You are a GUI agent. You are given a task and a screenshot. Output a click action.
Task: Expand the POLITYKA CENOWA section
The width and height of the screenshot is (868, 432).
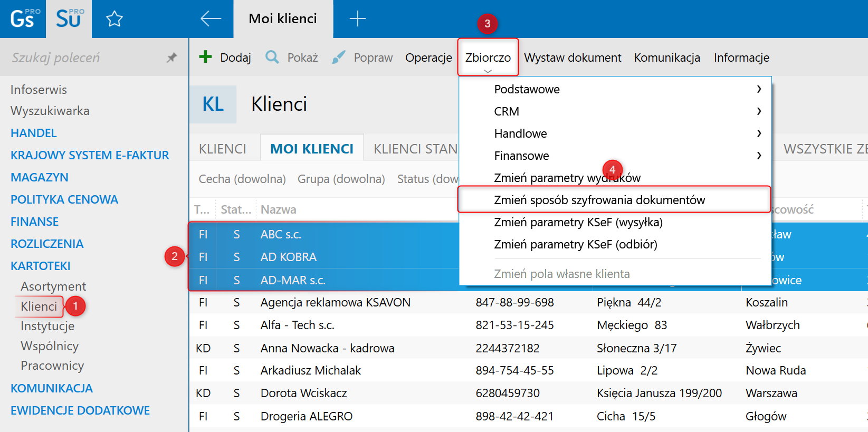[x=64, y=199]
